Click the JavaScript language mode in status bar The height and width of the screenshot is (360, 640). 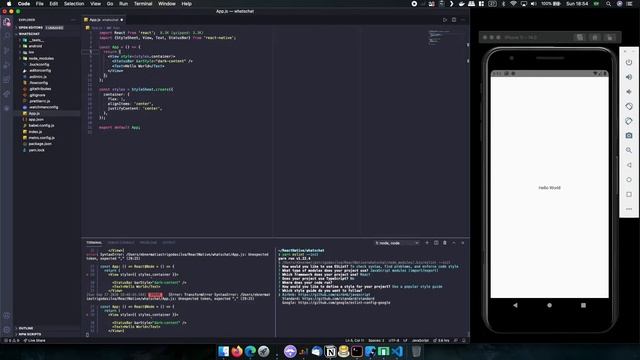(420, 340)
